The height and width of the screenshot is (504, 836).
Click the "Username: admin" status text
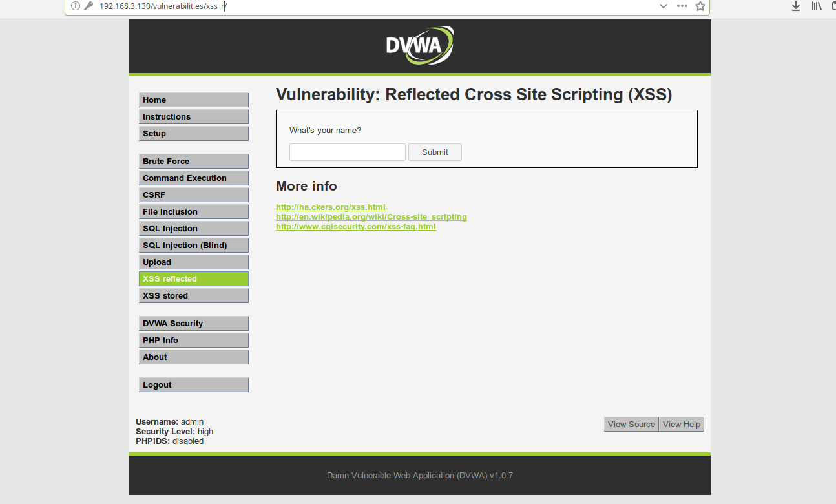[x=169, y=422]
